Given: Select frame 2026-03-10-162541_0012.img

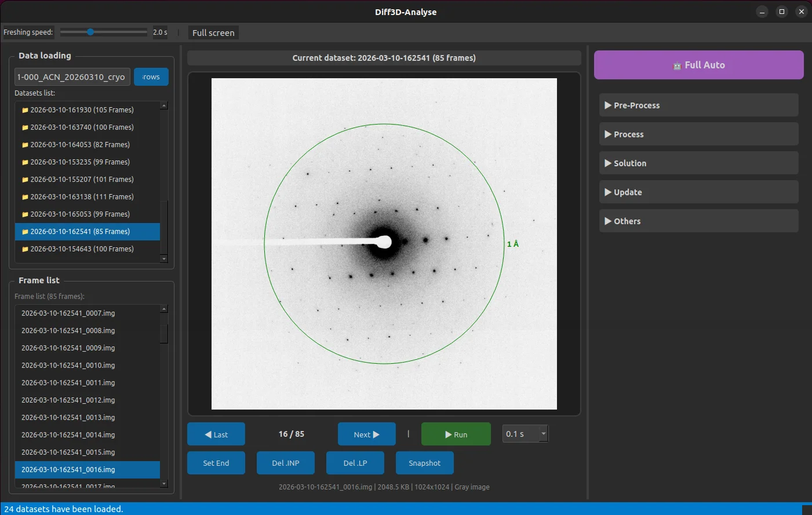Looking at the screenshot, I should [x=87, y=400].
